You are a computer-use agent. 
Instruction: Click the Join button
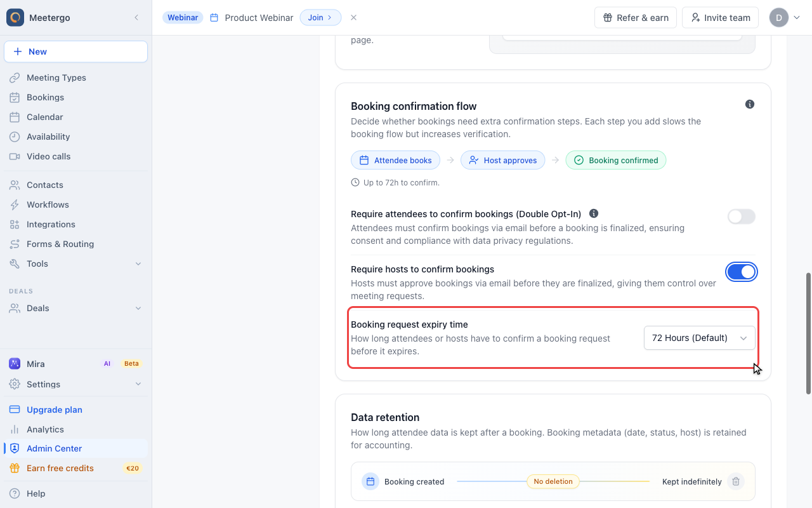(320, 18)
